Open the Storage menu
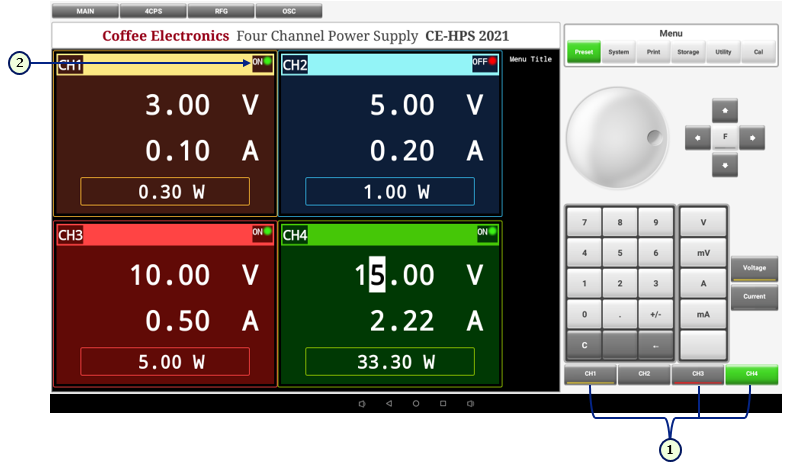The image size is (800, 470). (x=688, y=52)
